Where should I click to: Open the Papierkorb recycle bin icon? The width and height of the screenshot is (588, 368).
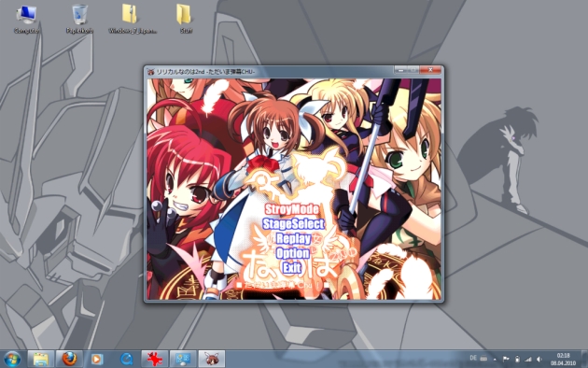(x=79, y=19)
